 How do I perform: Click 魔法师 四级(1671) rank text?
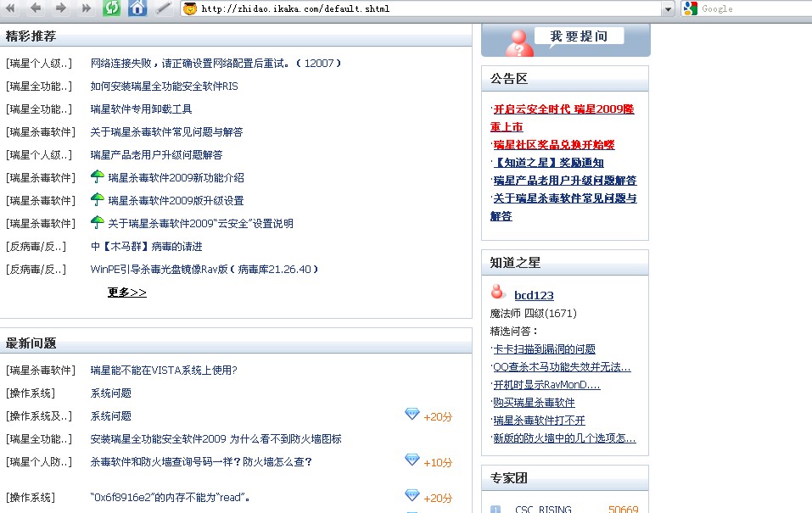tap(533, 313)
